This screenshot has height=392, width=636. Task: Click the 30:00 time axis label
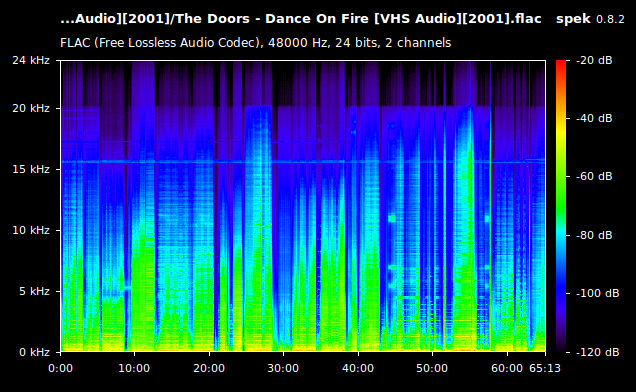pos(283,368)
